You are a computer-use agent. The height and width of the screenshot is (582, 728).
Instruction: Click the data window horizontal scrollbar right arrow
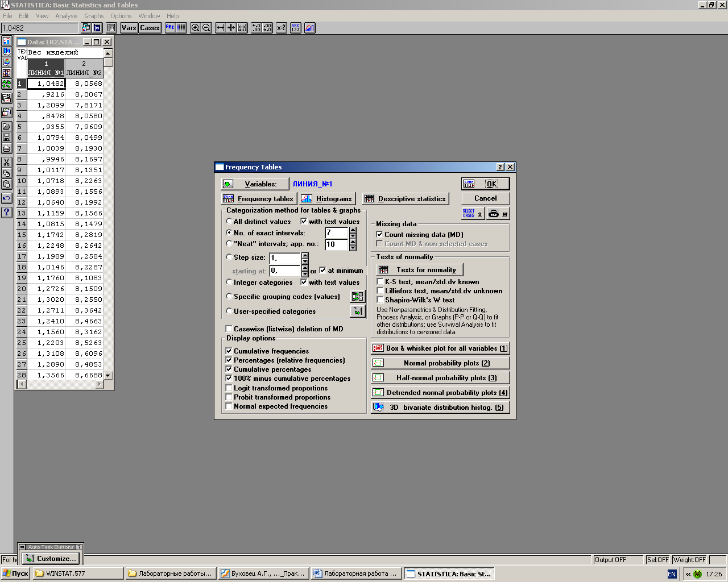point(100,384)
